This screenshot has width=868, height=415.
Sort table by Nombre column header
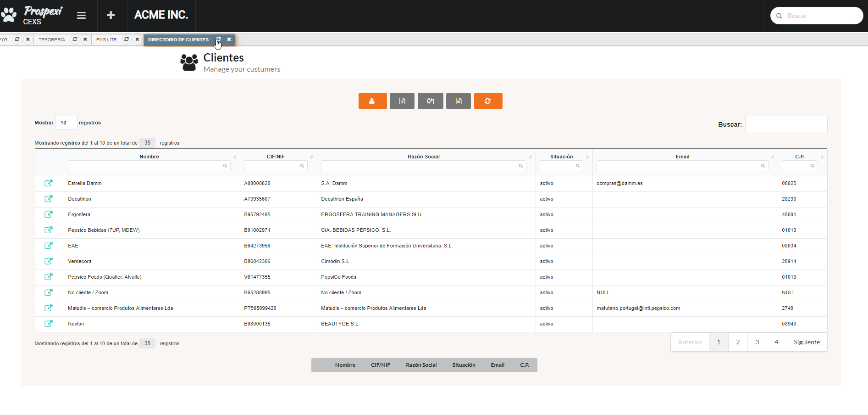149,157
